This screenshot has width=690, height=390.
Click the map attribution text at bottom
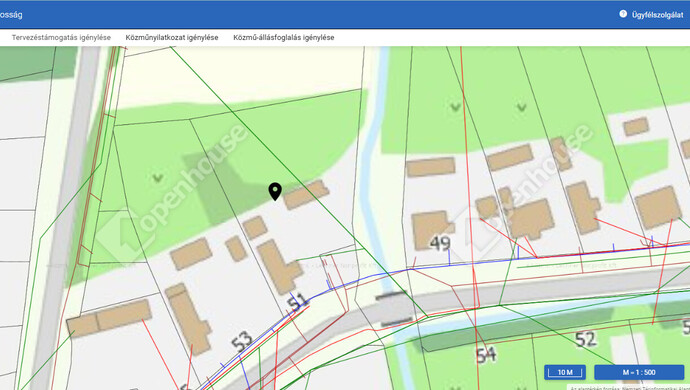coord(630,388)
